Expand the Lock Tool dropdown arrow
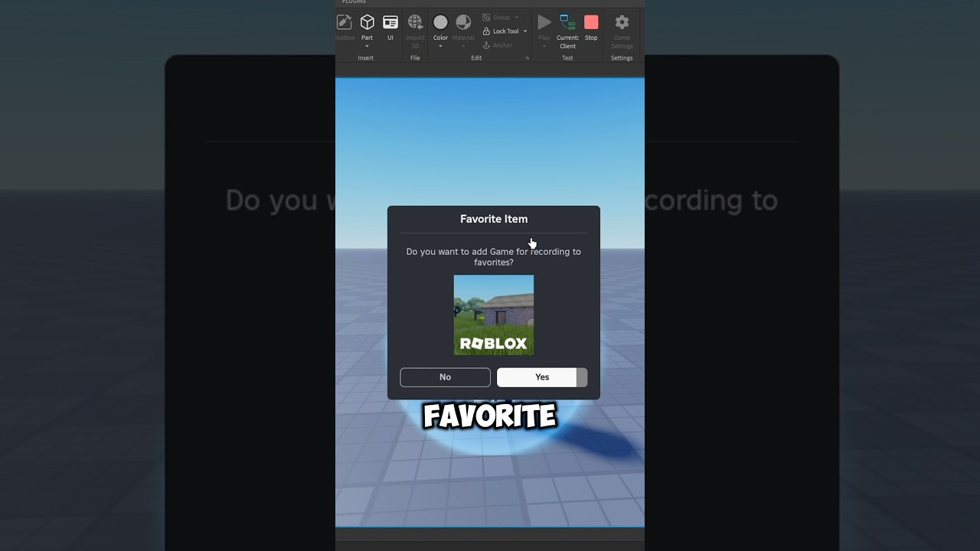Viewport: 980px width, 551px height. coord(525,31)
